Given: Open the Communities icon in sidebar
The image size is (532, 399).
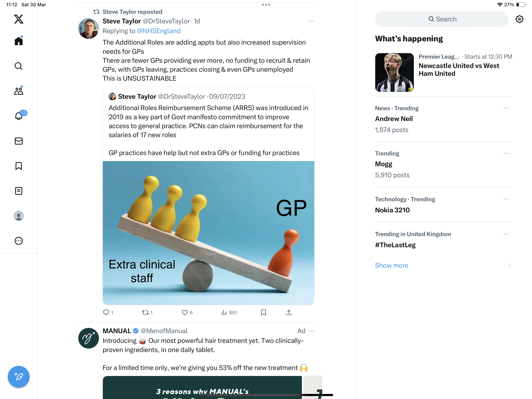Looking at the screenshot, I should 18,91.
